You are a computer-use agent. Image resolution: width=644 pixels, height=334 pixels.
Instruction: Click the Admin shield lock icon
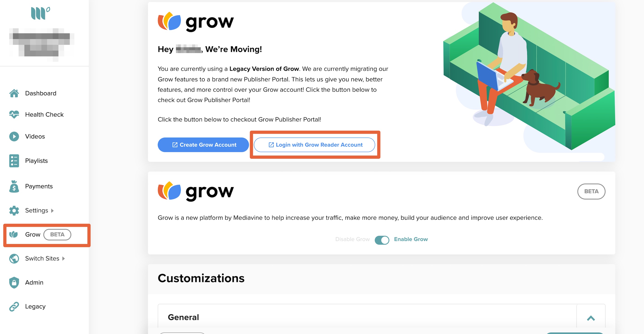click(14, 282)
